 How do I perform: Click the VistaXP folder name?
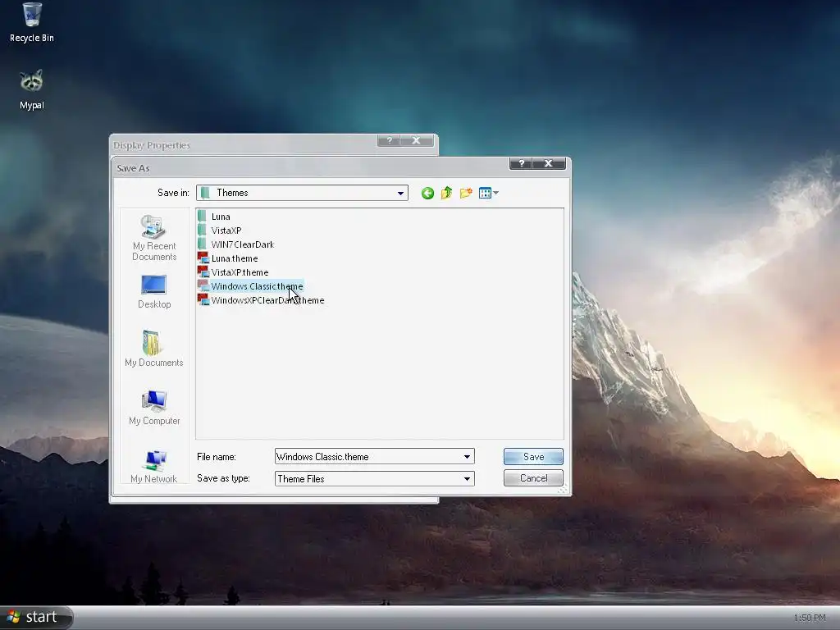pos(226,231)
